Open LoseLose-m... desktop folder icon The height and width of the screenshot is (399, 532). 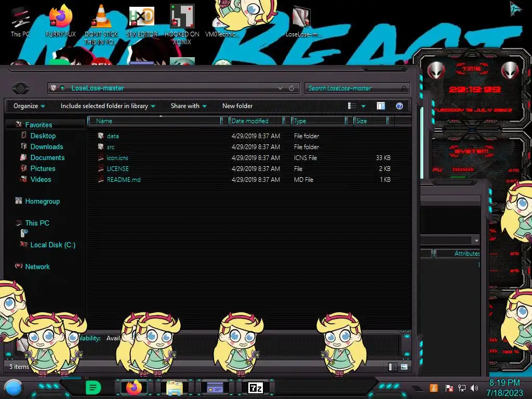pyautogui.click(x=303, y=21)
